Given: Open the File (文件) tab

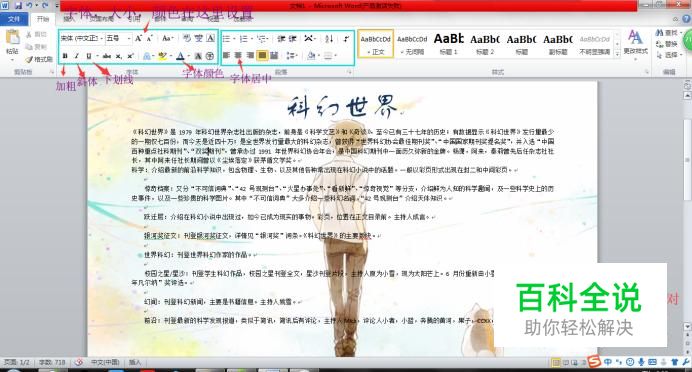Looking at the screenshot, I should pos(14,19).
